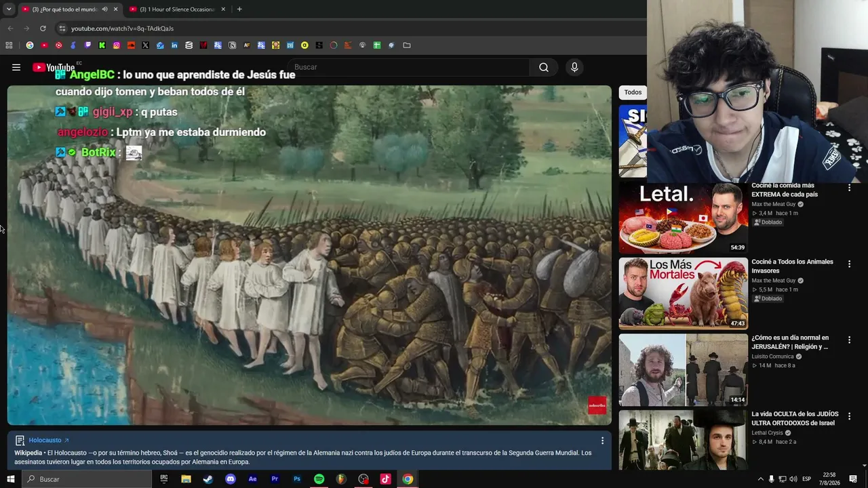Viewport: 868px width, 488px height.
Task: Open Spotify from the taskbar
Action: pyautogui.click(x=319, y=479)
